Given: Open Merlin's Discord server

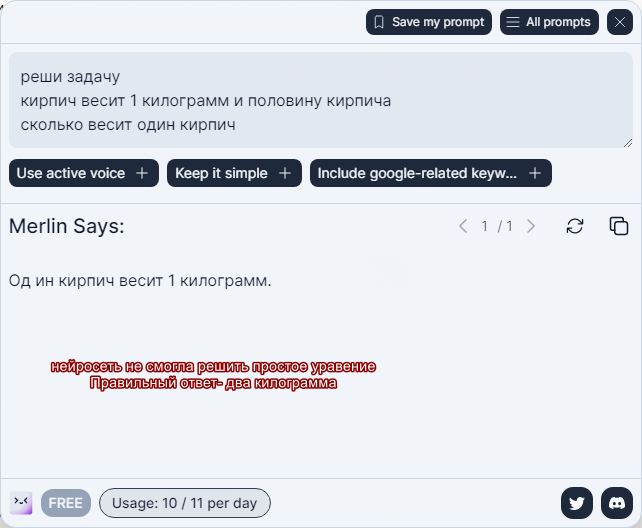Looking at the screenshot, I should [617, 503].
